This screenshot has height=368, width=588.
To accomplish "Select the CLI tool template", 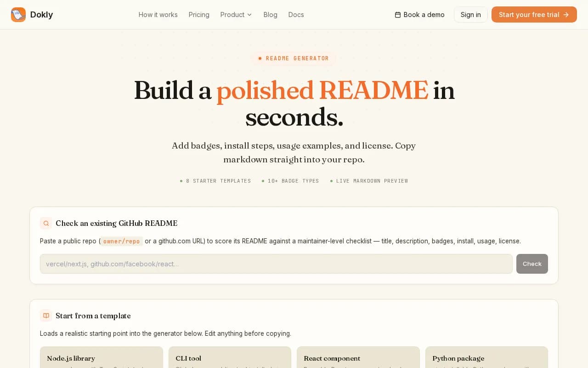I will click(230, 357).
